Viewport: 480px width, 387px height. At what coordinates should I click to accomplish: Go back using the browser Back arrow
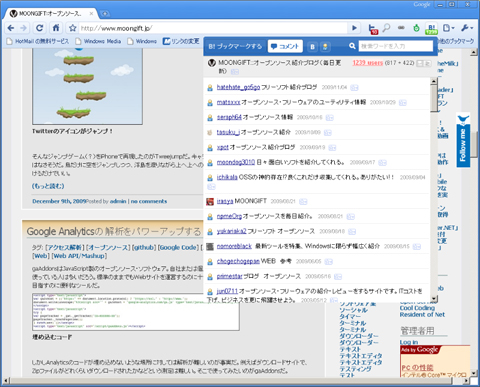click(11, 28)
